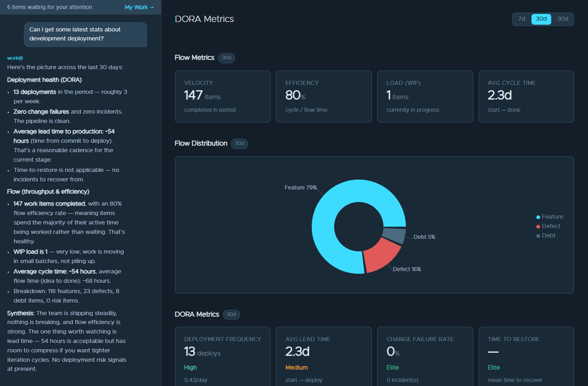Click the Debt legend color dot
588x386 pixels.
tap(538, 236)
